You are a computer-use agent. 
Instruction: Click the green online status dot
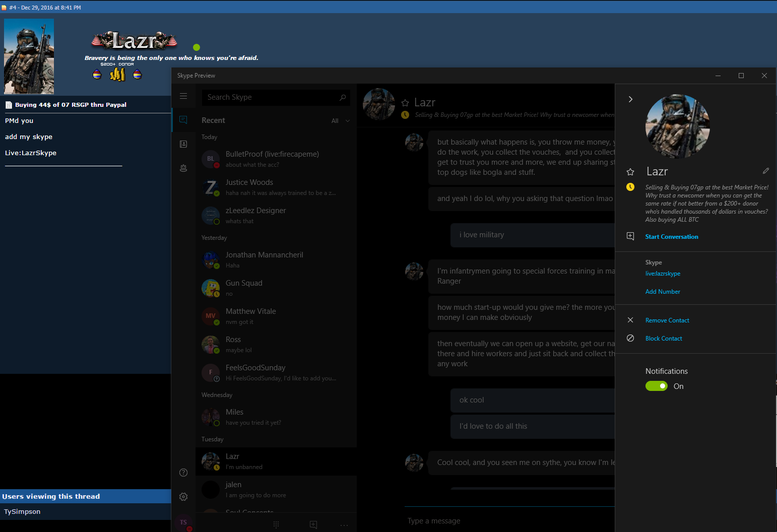pos(197,47)
